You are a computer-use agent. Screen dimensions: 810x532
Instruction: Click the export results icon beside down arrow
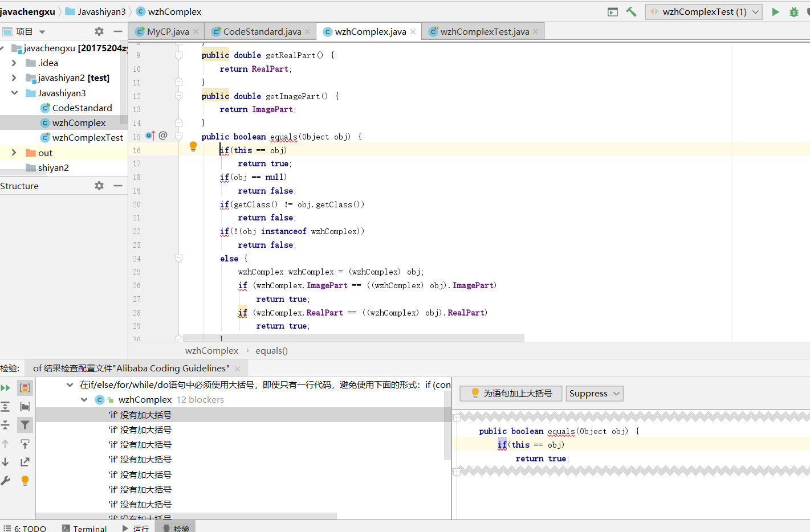click(x=25, y=462)
